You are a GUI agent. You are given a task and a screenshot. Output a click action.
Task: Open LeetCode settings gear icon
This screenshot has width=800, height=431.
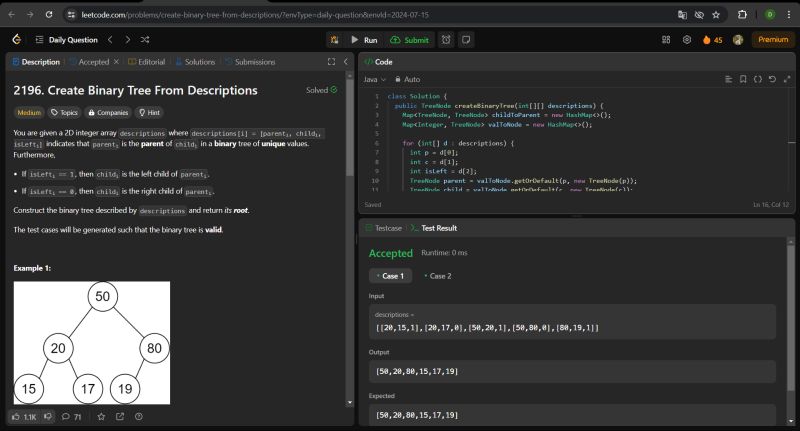687,40
